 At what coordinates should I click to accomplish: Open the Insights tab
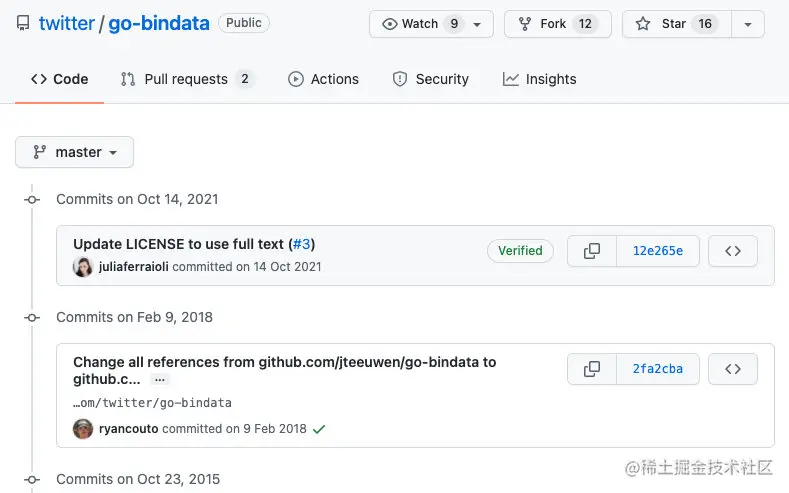(539, 79)
